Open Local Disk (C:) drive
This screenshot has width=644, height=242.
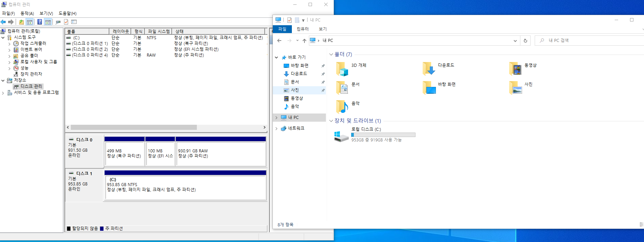coord(341,135)
